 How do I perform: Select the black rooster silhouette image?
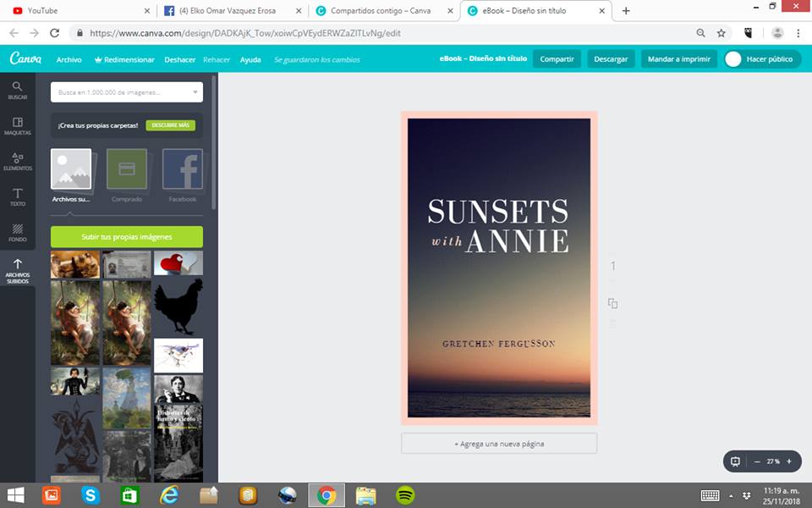177,307
